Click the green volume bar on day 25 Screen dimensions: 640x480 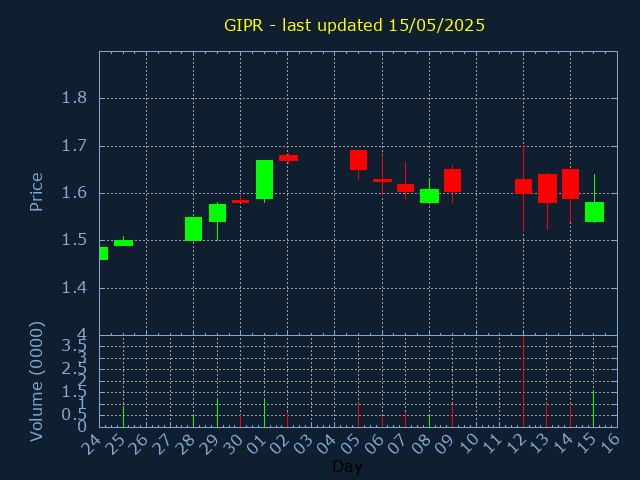pos(123,416)
